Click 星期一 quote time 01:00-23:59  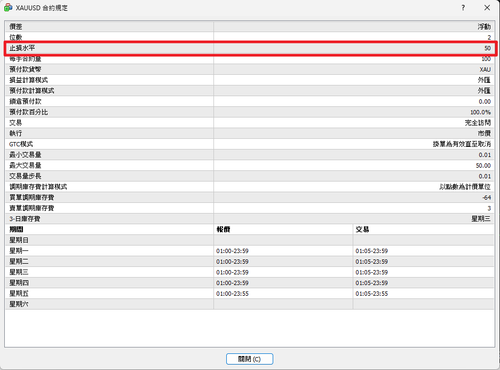(x=232, y=251)
